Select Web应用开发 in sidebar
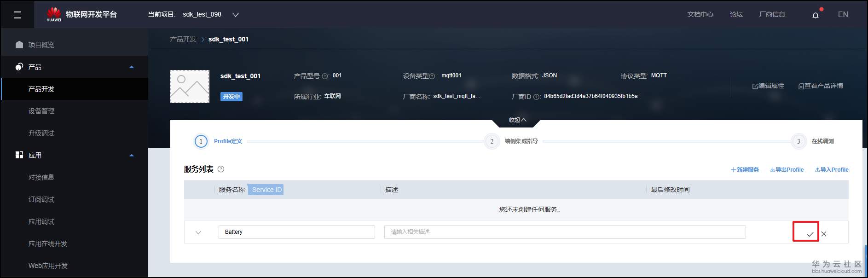 (x=48, y=266)
